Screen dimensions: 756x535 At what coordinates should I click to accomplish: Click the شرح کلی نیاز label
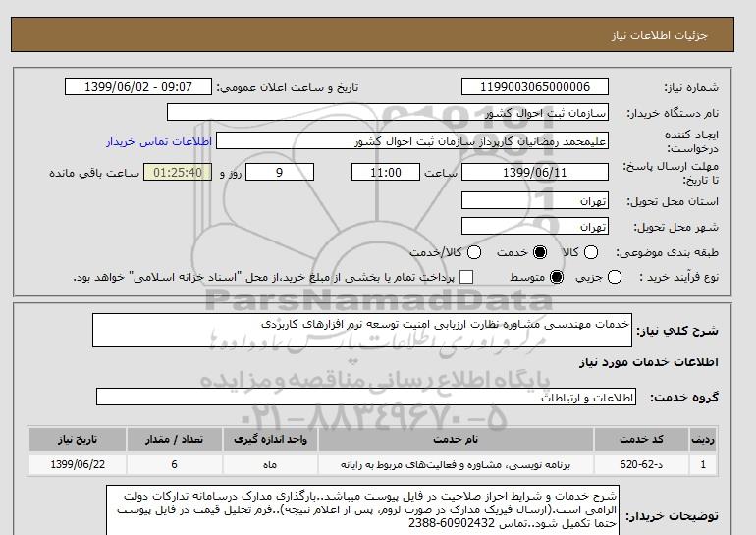[677, 331]
